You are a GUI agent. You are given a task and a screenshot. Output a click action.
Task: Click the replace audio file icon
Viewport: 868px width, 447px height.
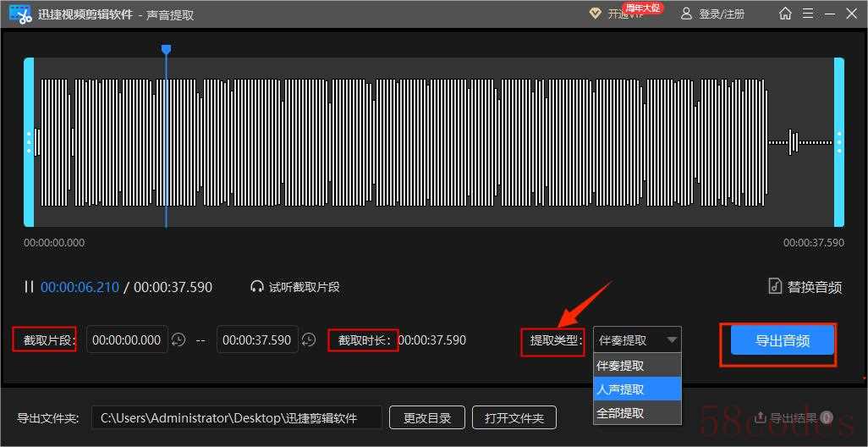774,286
